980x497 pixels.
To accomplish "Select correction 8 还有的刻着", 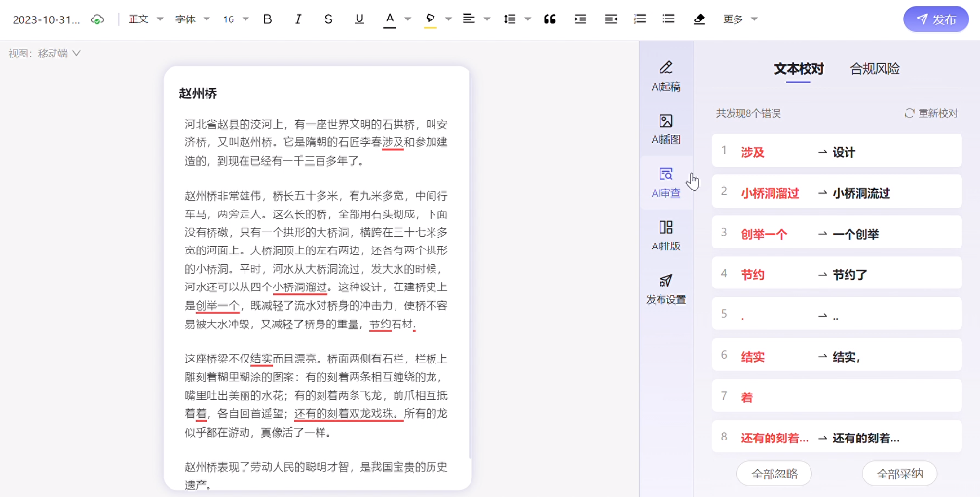I will pyautogui.click(x=836, y=437).
